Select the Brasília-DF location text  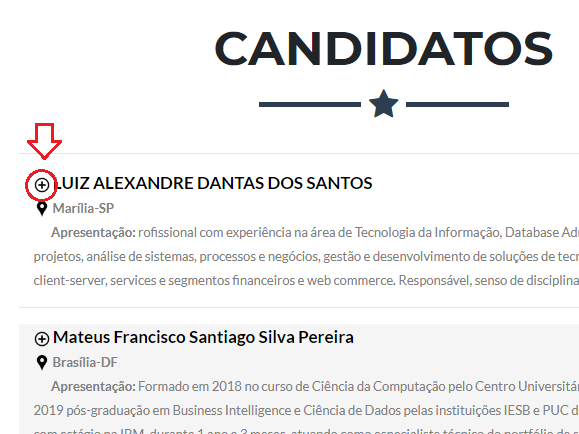[85, 362]
